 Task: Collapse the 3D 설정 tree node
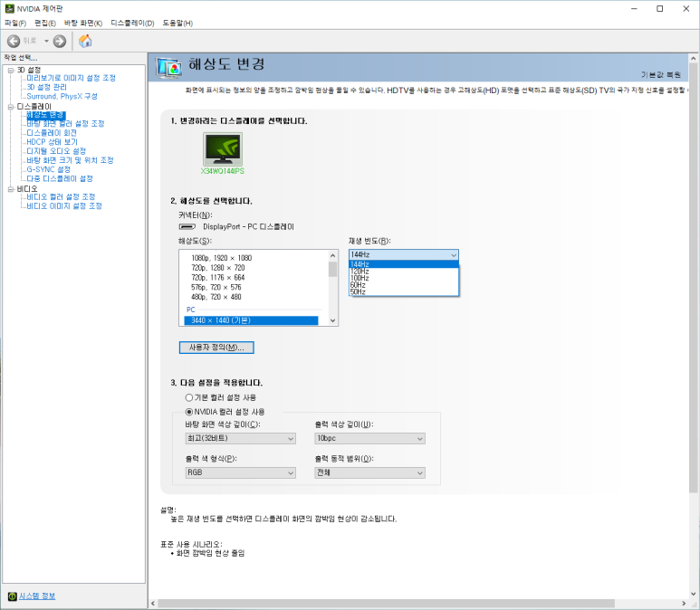[11, 70]
